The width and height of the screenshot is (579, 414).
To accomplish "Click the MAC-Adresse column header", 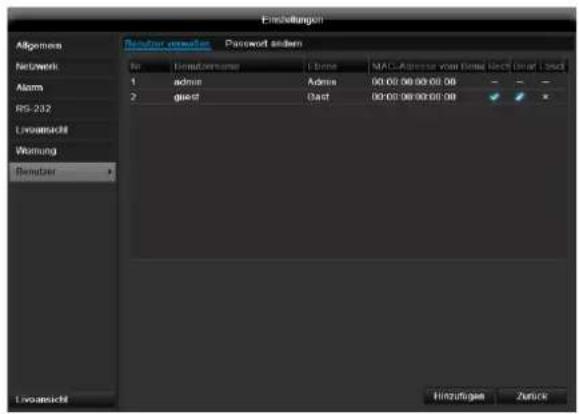I will (428, 67).
